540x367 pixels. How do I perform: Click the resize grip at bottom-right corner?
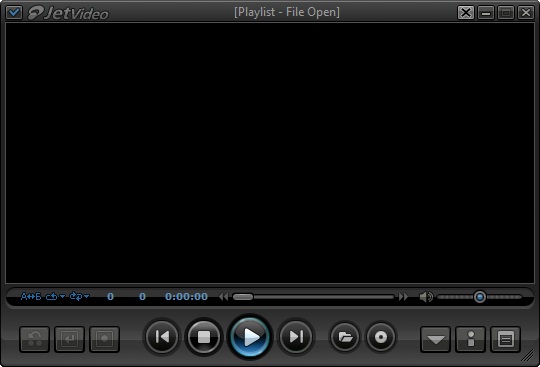(x=527, y=355)
